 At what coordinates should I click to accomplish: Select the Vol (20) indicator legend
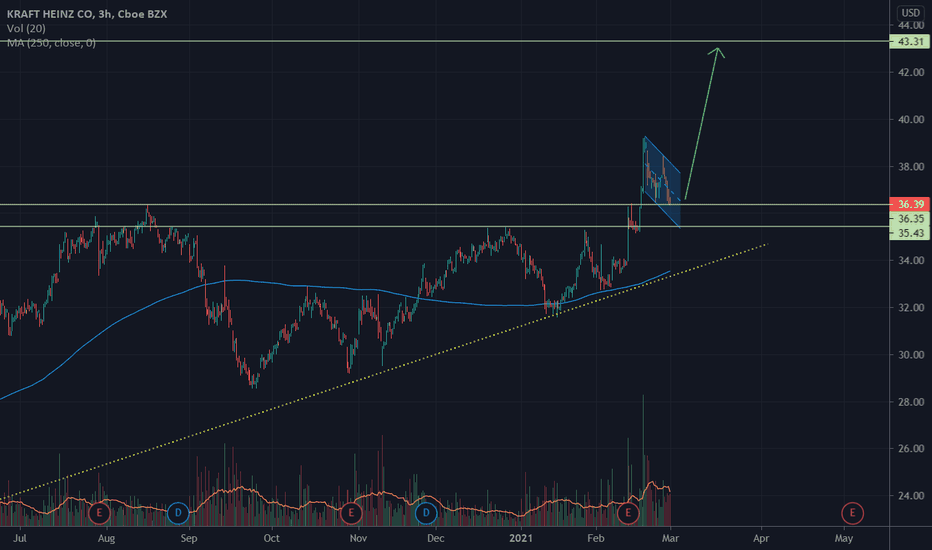click(x=26, y=28)
